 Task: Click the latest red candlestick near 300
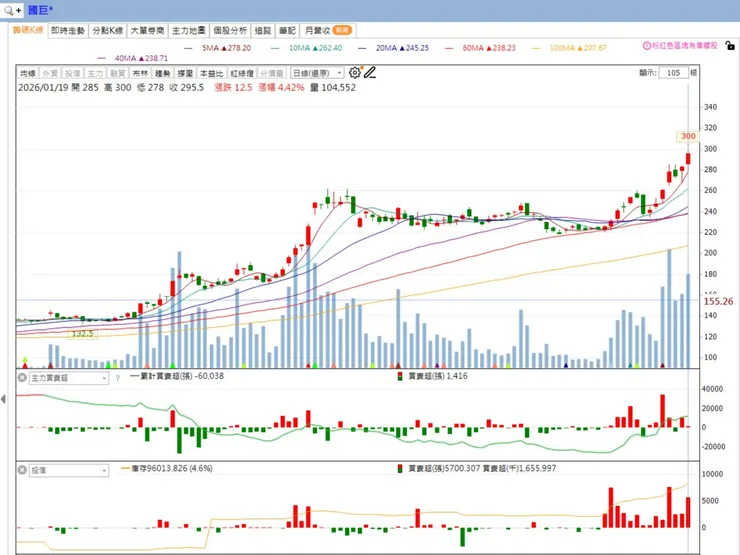688,158
